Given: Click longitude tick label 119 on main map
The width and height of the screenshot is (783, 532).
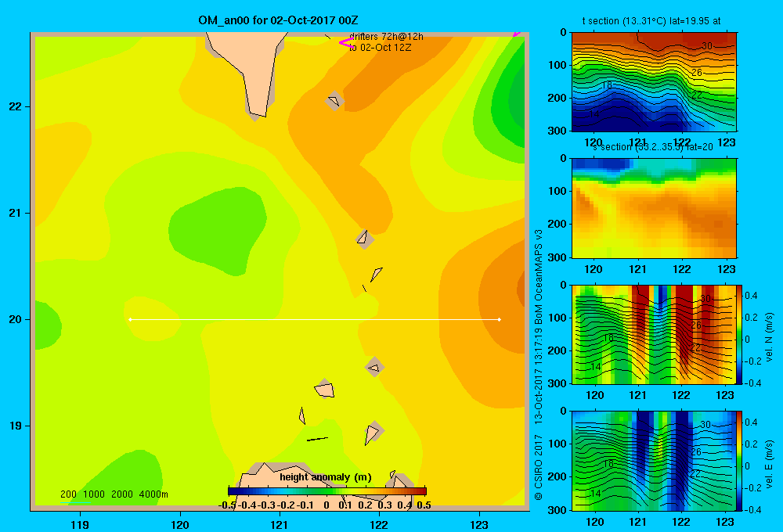Looking at the screenshot, I should (80, 524).
